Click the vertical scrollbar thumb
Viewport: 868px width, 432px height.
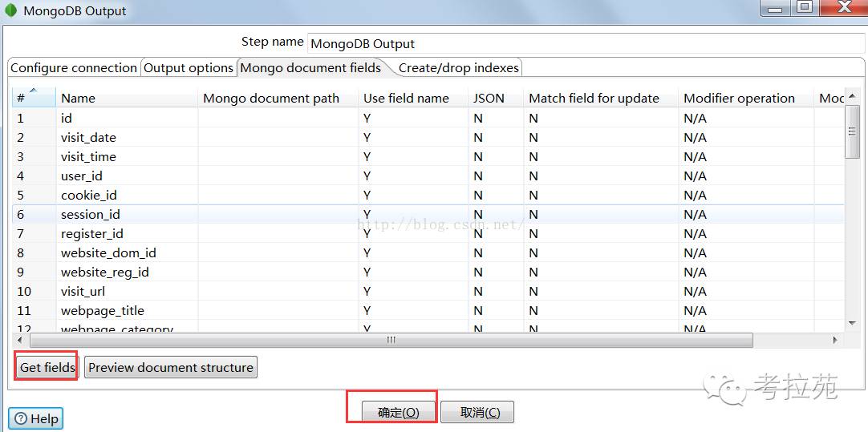point(852,131)
